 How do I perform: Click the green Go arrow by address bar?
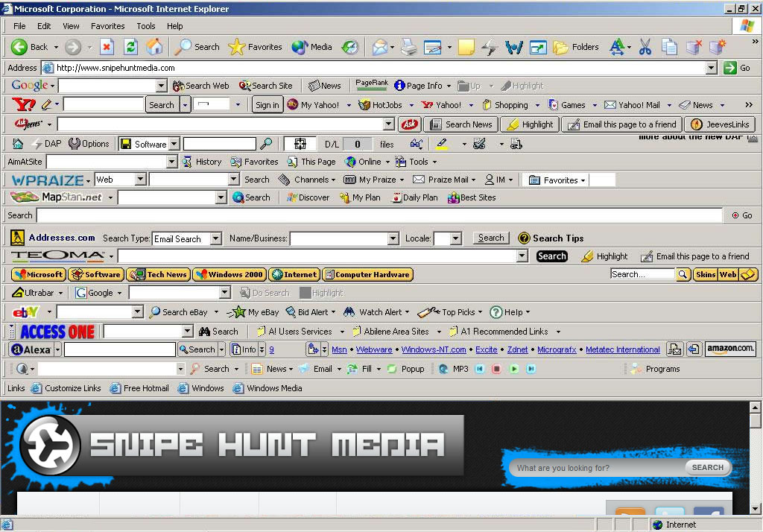[730, 68]
